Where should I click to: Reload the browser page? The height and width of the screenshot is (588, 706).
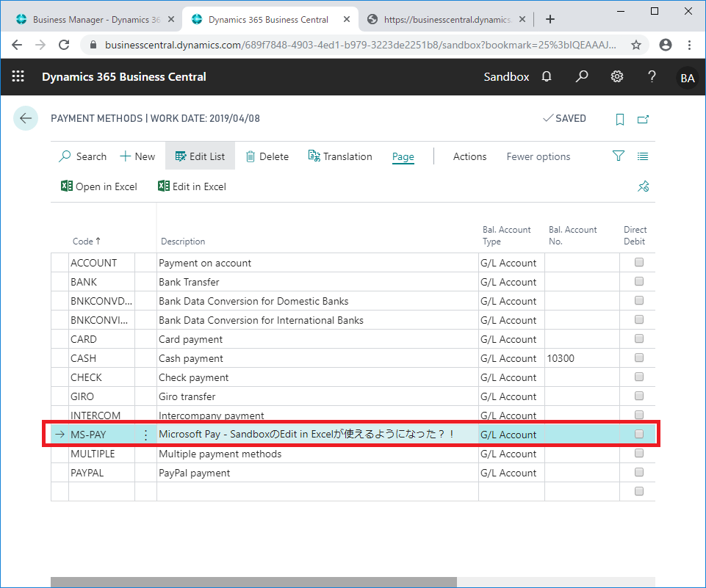[x=64, y=45]
